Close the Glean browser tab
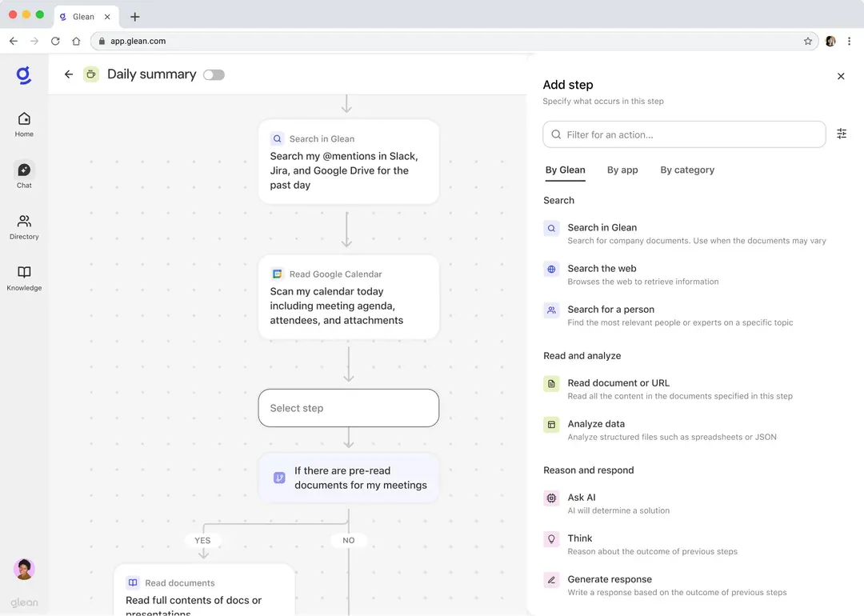 [107, 17]
